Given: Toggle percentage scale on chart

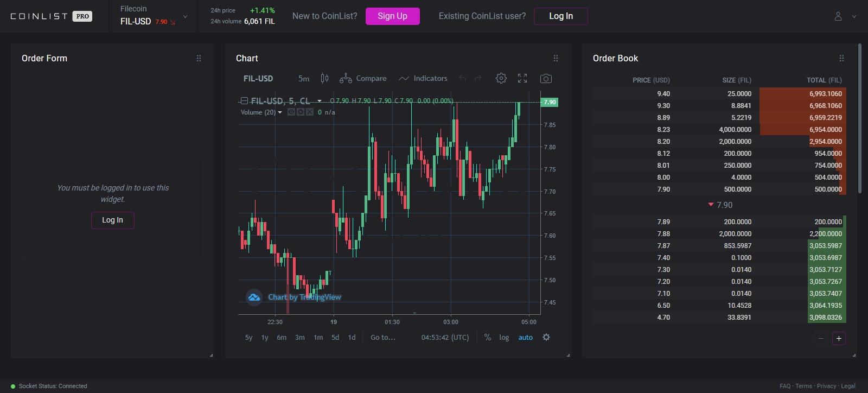Looking at the screenshot, I should click(488, 338).
